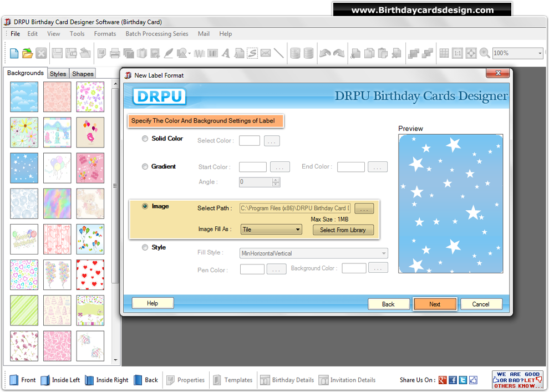Switch to the Inside Right card side
This screenshot has height=392, width=549.
click(x=107, y=380)
